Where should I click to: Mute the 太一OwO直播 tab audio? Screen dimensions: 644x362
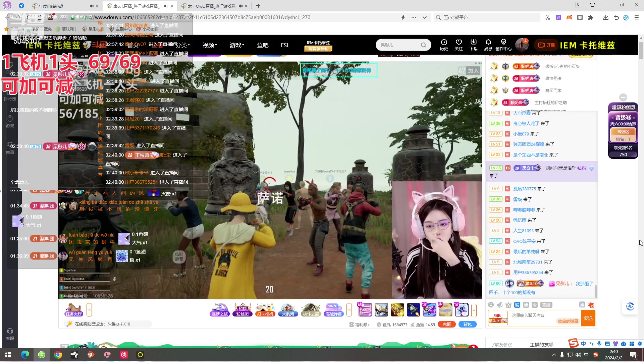click(240, 6)
